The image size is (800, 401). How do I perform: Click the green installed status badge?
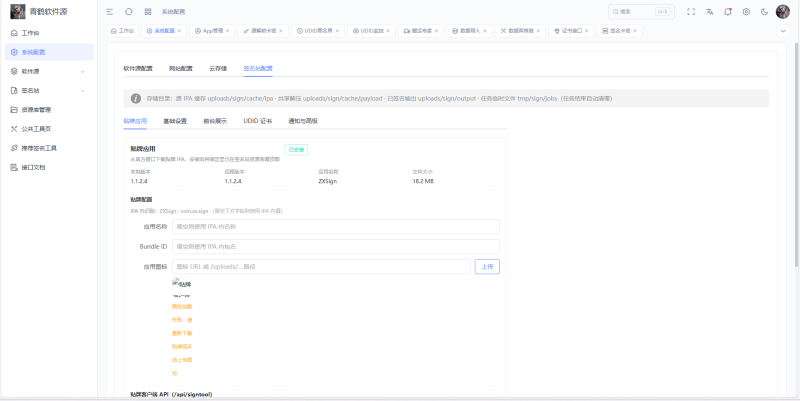[x=296, y=149]
